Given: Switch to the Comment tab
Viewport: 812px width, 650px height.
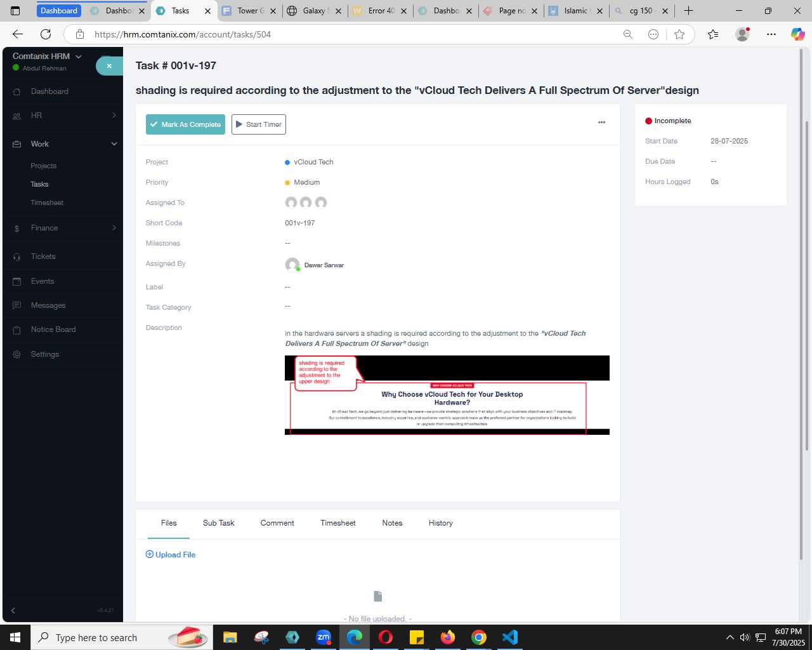Looking at the screenshot, I should click(x=277, y=523).
